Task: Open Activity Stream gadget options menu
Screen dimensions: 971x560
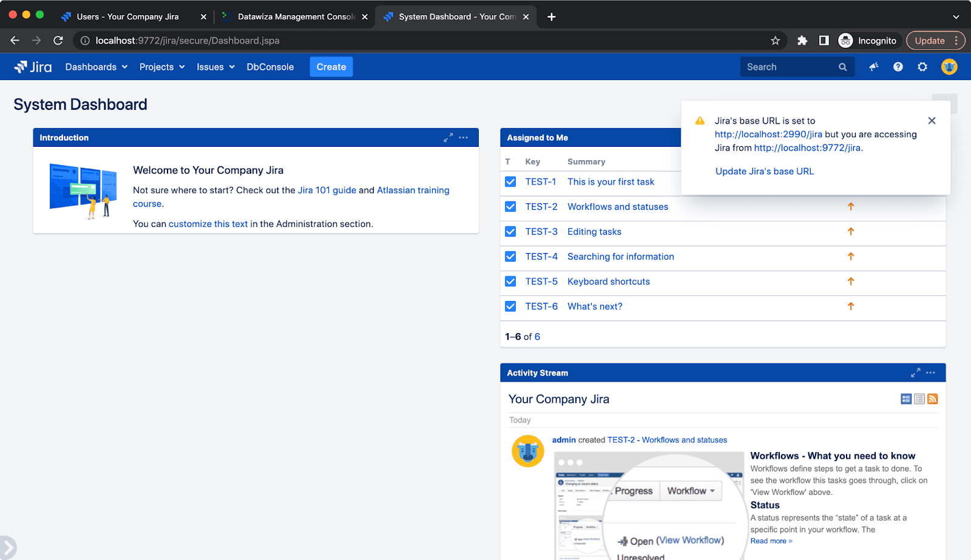Action: [930, 373]
